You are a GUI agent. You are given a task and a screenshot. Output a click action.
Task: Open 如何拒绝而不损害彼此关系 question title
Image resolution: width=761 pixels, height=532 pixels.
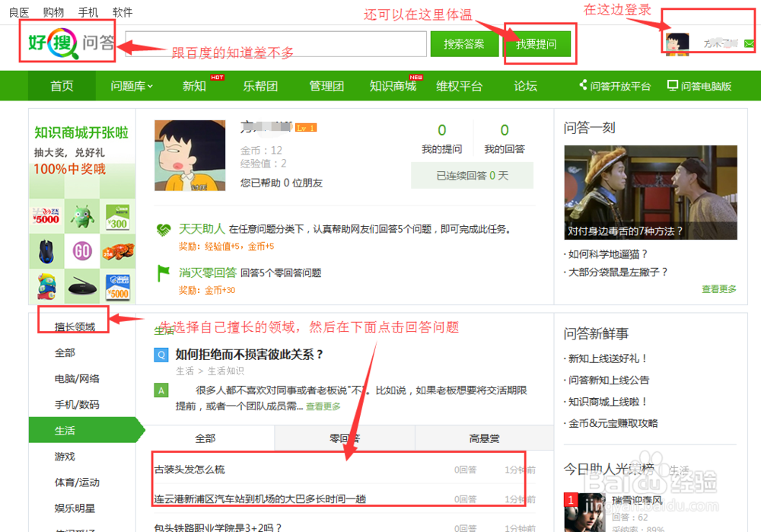pyautogui.click(x=250, y=355)
